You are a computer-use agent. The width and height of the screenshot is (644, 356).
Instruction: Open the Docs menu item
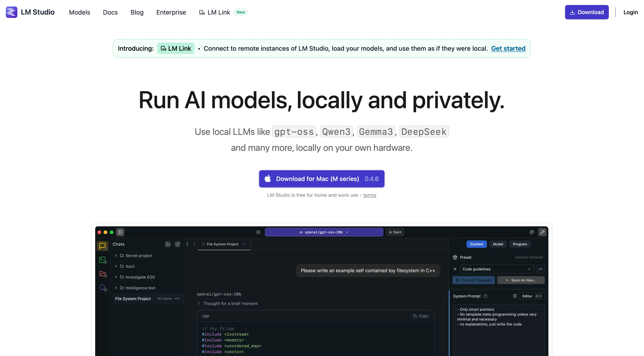pyautogui.click(x=110, y=12)
